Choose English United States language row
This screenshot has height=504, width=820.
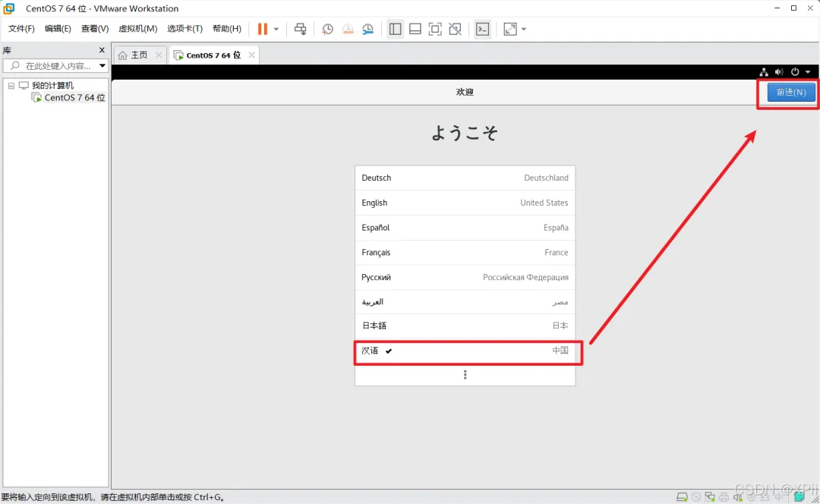(x=465, y=203)
